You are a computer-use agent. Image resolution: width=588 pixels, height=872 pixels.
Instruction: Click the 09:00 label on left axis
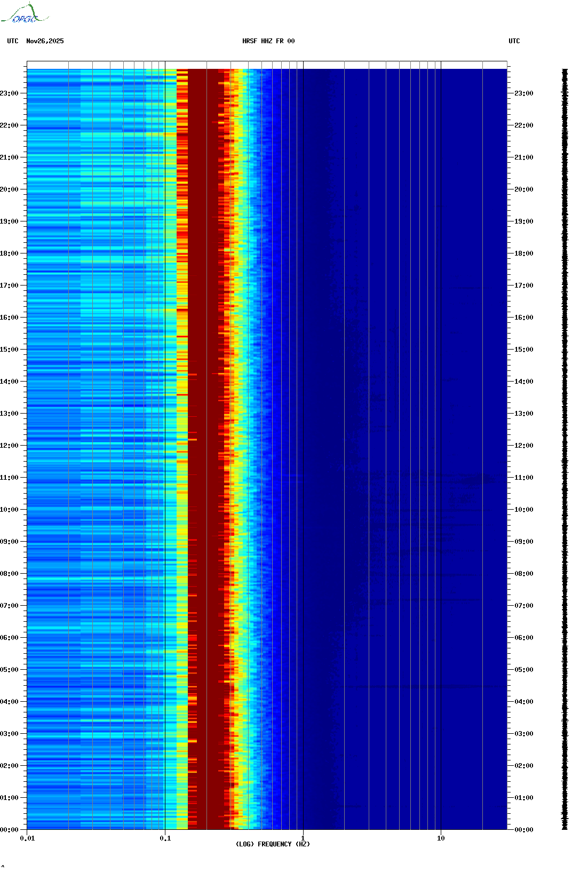pyautogui.click(x=9, y=542)
